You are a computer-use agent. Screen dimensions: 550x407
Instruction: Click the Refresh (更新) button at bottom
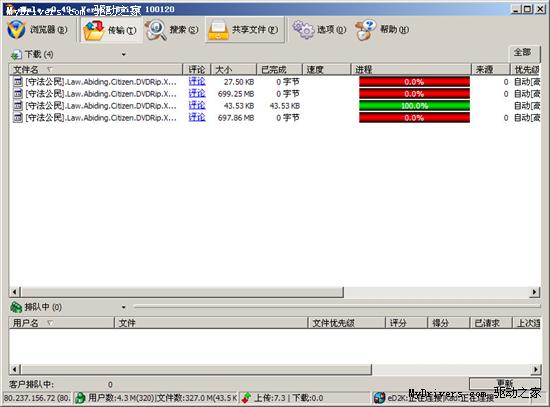505,383
